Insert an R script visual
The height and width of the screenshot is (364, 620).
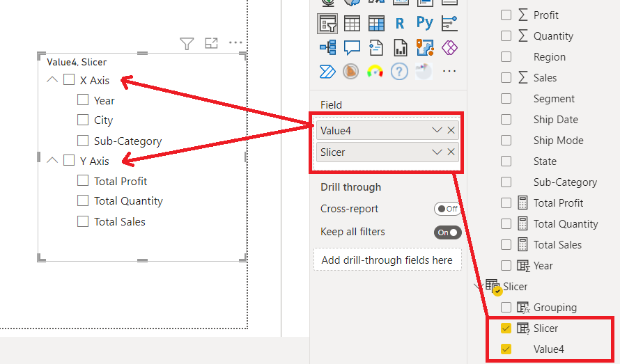(x=400, y=24)
